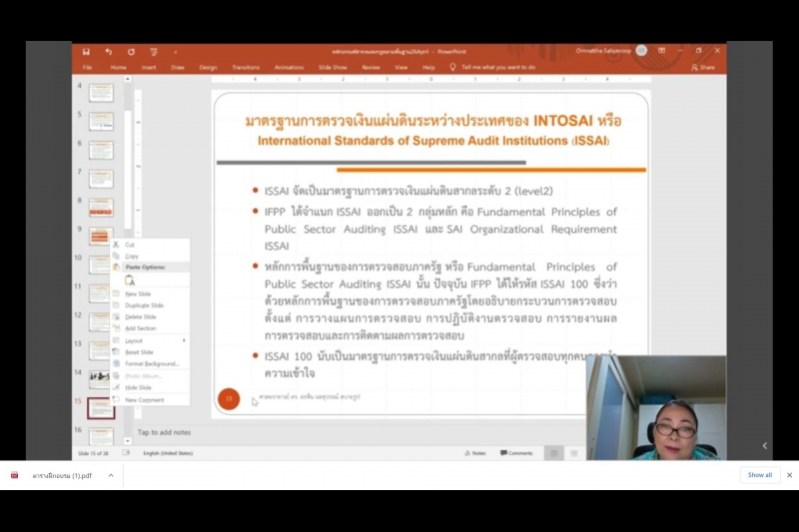Toggle the Notes pane button
Screen dimensions: 799x532
click(475, 453)
